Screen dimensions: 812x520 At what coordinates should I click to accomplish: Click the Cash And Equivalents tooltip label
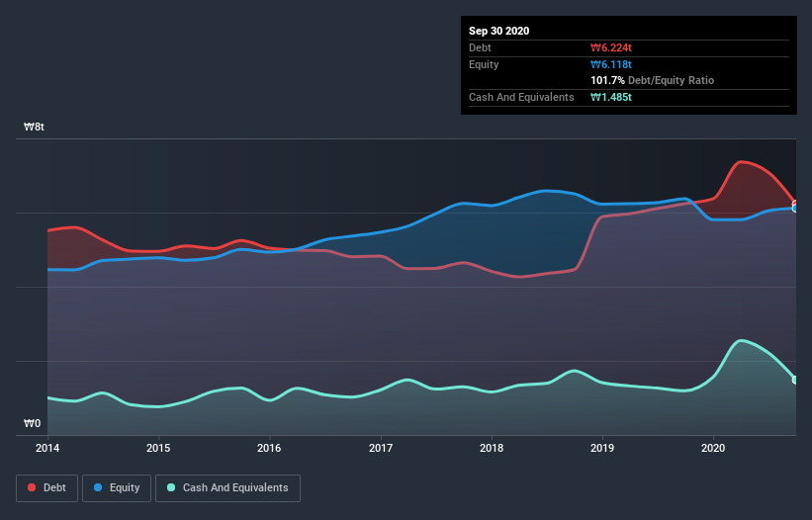[521, 97]
